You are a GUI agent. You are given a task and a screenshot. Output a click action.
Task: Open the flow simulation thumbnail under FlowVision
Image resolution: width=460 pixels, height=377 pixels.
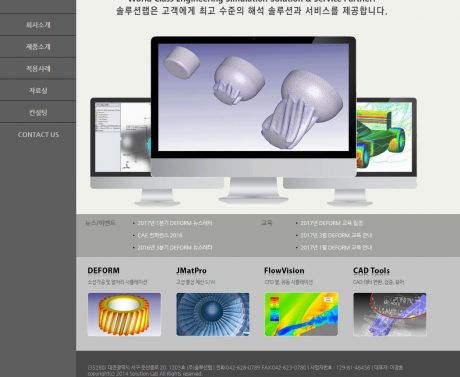[x=301, y=314]
